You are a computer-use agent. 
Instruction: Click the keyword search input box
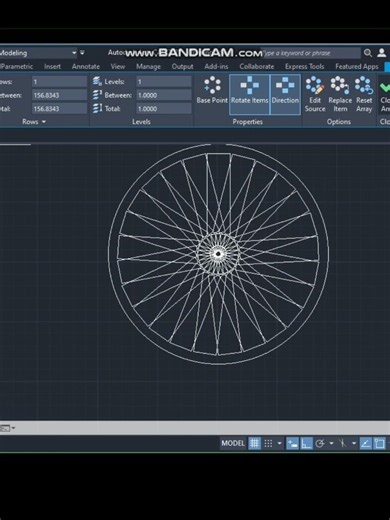point(311,53)
